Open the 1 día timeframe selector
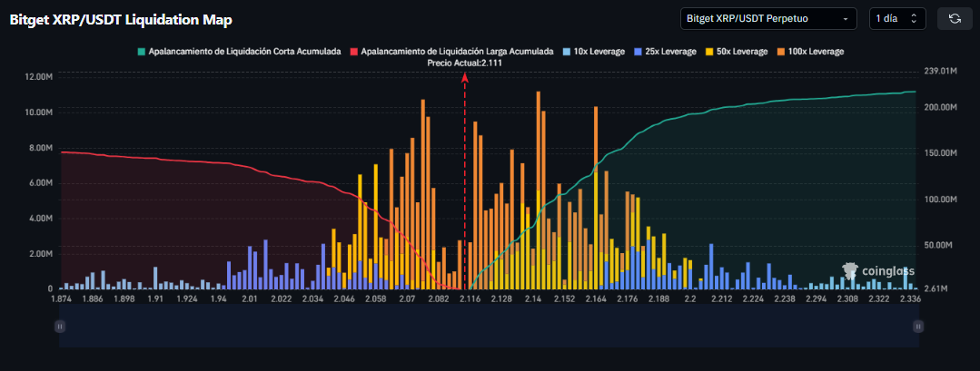 pos(896,19)
